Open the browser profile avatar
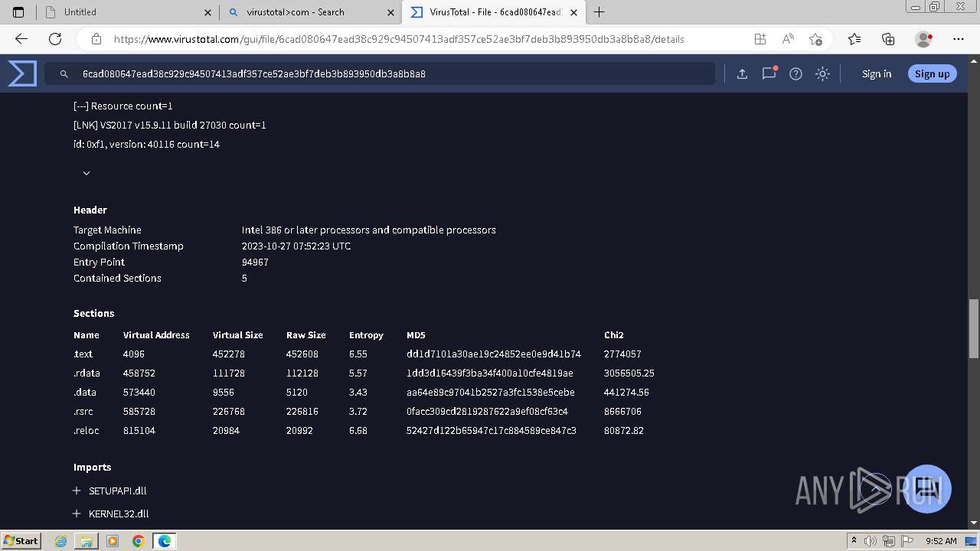This screenshot has height=551, width=980. [x=924, y=39]
